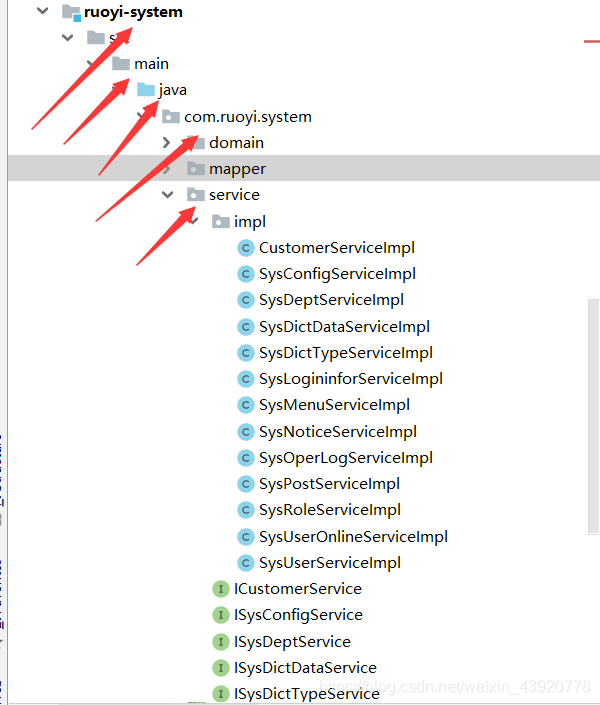Click the SysNoticeServiceImpl class icon
The image size is (600, 705).
[246, 432]
